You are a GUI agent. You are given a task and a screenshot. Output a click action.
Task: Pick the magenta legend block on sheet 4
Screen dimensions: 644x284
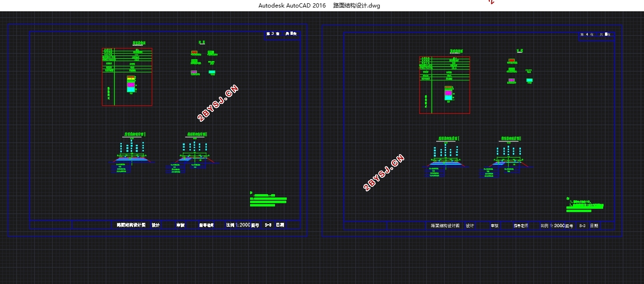tap(511, 80)
